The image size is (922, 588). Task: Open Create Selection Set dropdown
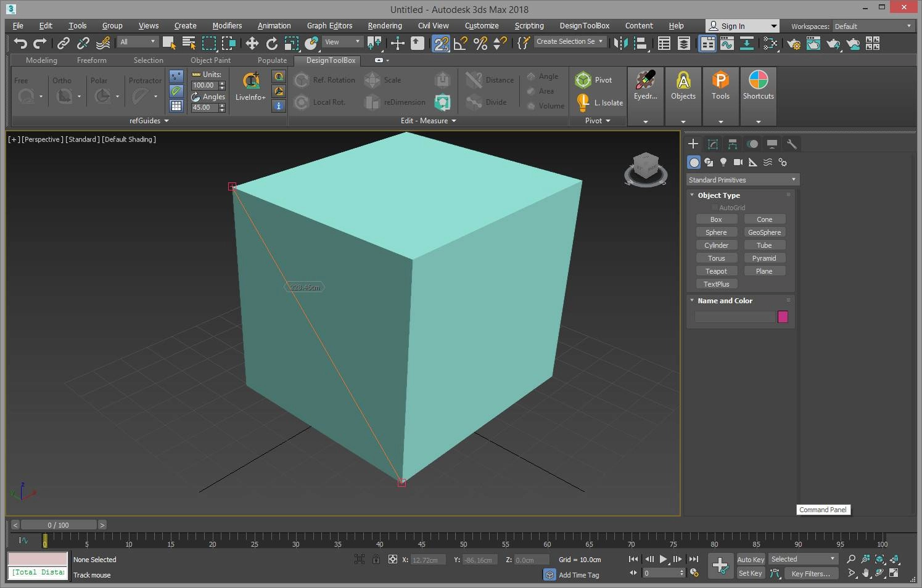point(570,41)
